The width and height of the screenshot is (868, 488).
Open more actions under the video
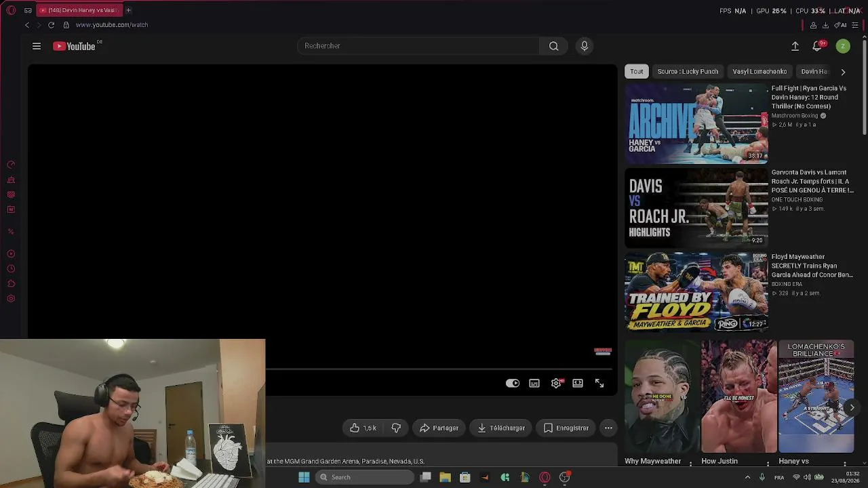click(608, 428)
